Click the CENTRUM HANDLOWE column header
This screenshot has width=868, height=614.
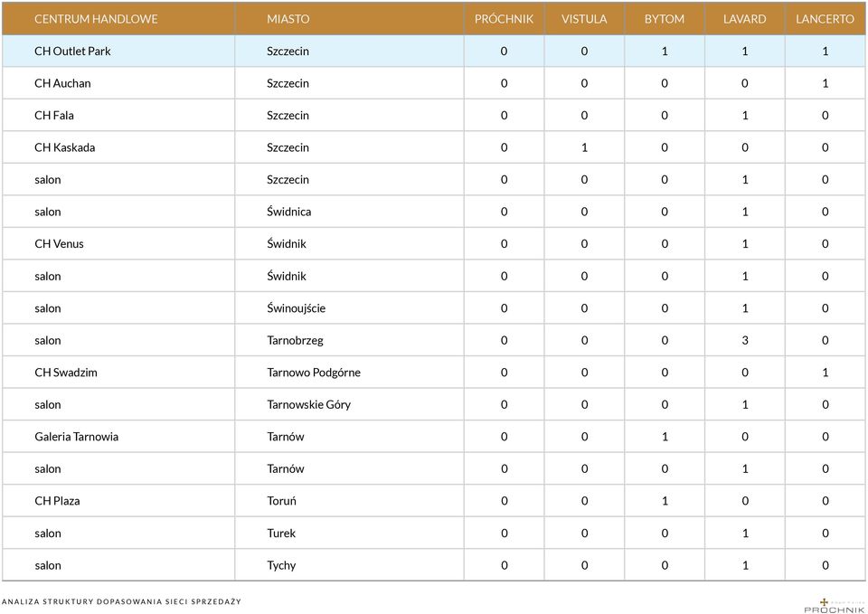tap(96, 18)
